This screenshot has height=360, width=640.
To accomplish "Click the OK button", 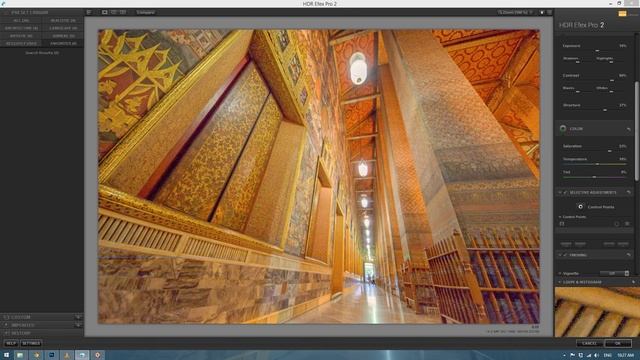I will coord(618,343).
